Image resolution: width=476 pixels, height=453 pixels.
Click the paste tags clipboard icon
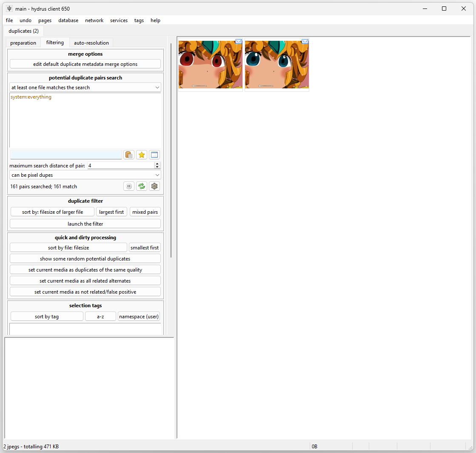[x=129, y=155]
